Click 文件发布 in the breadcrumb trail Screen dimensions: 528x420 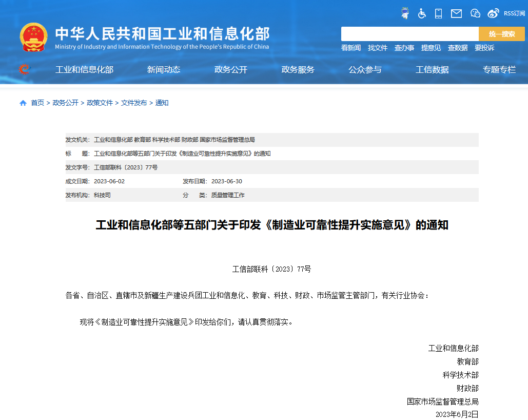pos(134,103)
